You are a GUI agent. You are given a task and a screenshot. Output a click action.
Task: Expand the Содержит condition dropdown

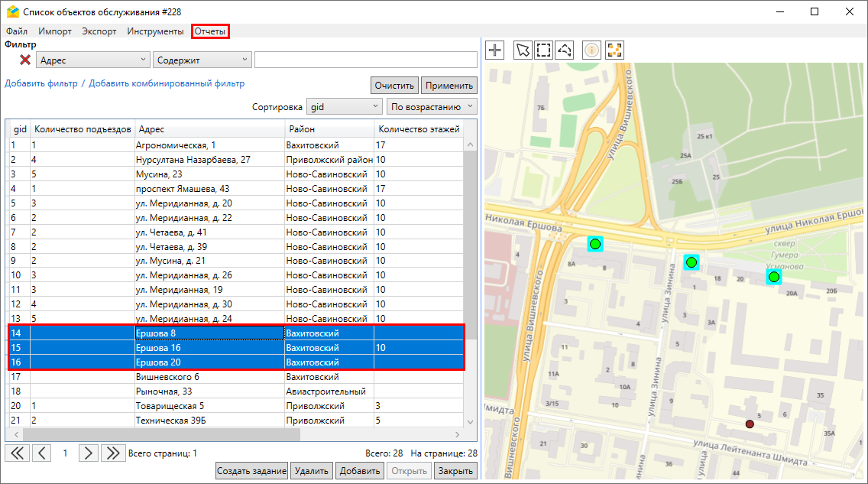[202, 60]
